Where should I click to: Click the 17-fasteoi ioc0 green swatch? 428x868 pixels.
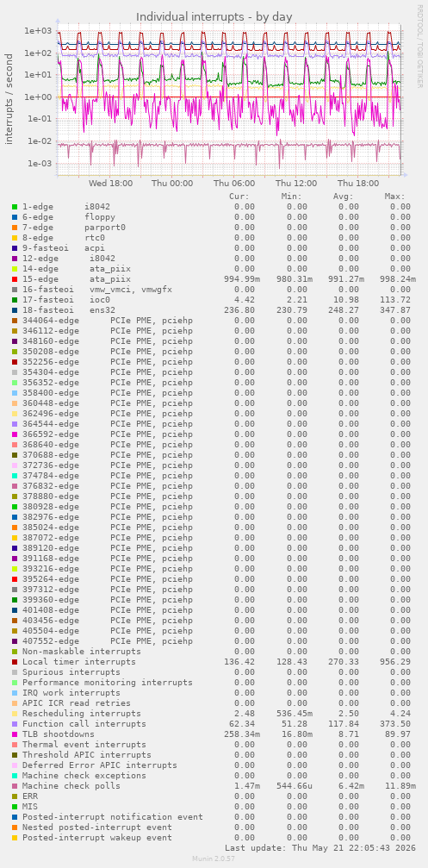click(15, 299)
